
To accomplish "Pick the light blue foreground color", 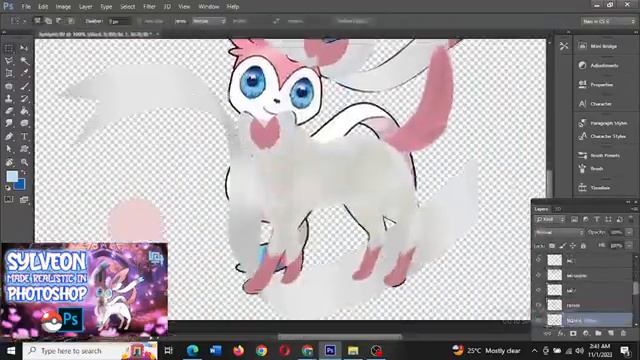I will coord(12,176).
